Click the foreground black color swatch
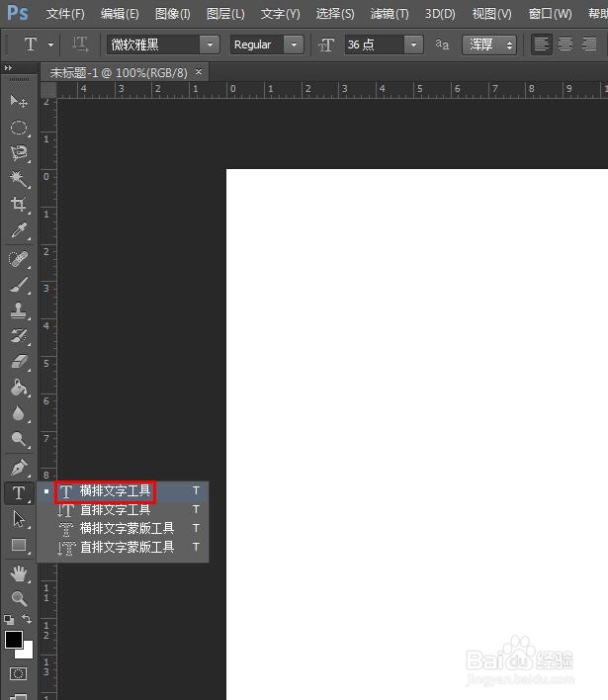 14,640
